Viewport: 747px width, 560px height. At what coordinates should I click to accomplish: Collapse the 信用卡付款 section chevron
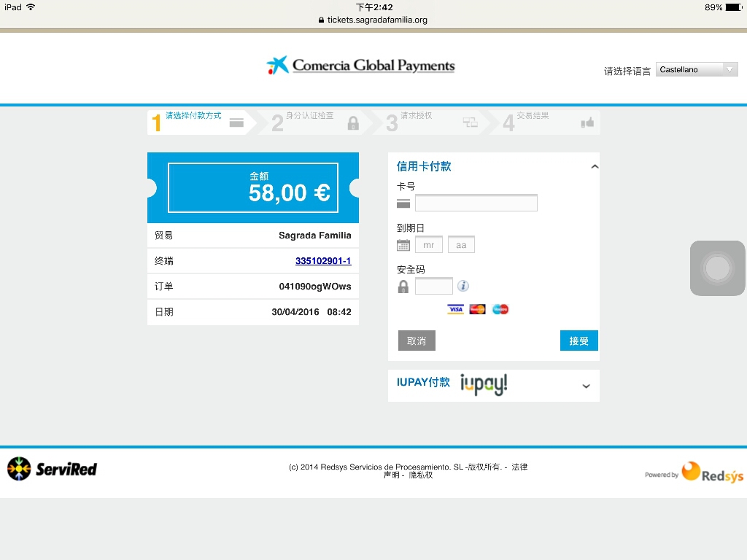tap(595, 167)
